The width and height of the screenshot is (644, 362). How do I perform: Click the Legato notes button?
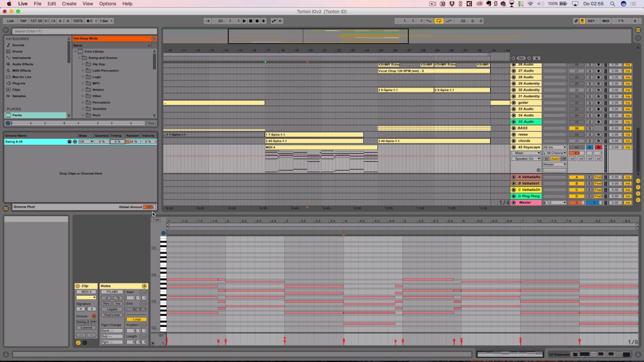112,309
